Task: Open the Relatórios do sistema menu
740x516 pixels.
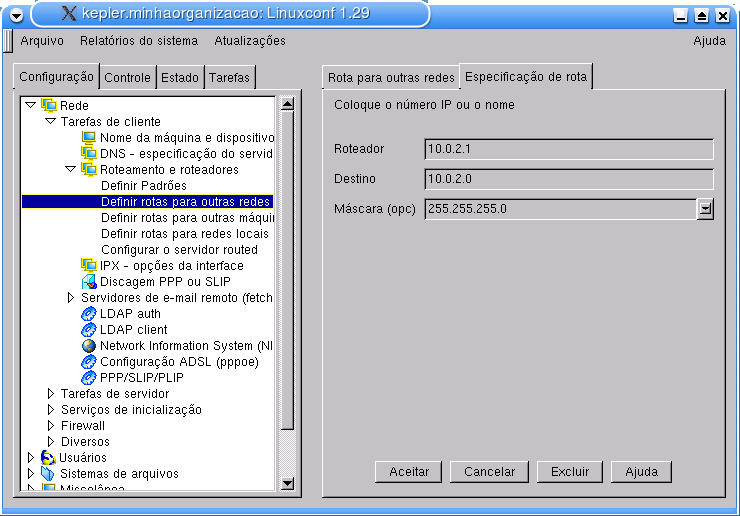Action: pos(139,41)
